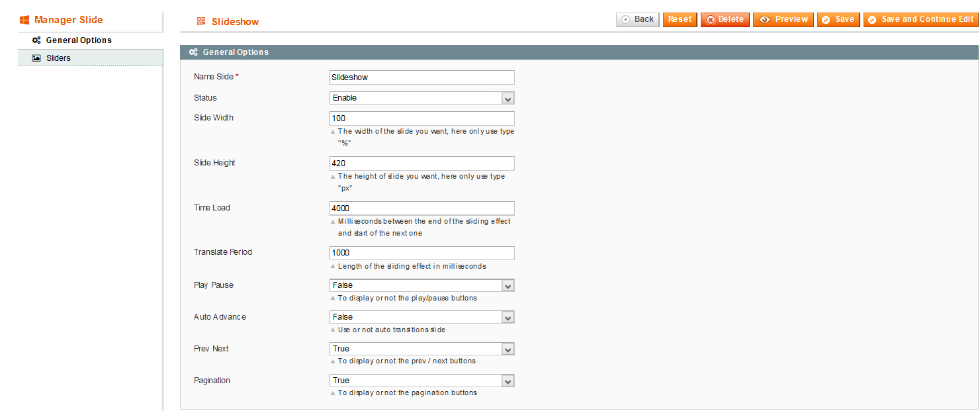The width and height of the screenshot is (980, 411).
Task: Click the Save and Continue Edit checkmark icon
Action: (x=872, y=20)
